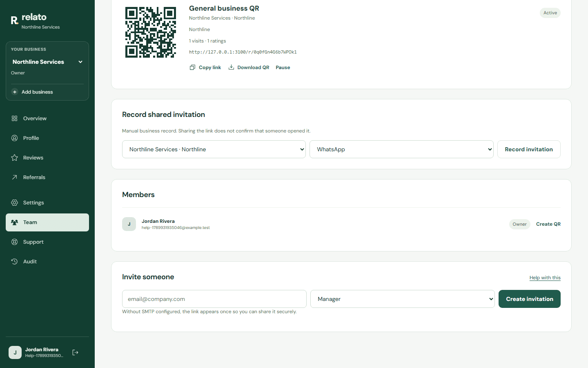Click the Overview grid icon
The image size is (588, 368).
pyautogui.click(x=15, y=119)
